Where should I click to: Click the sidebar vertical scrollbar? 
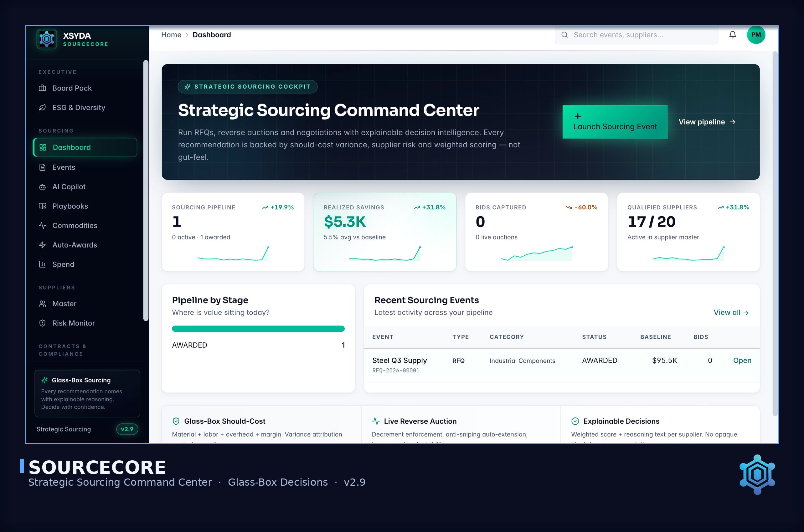pos(146,190)
